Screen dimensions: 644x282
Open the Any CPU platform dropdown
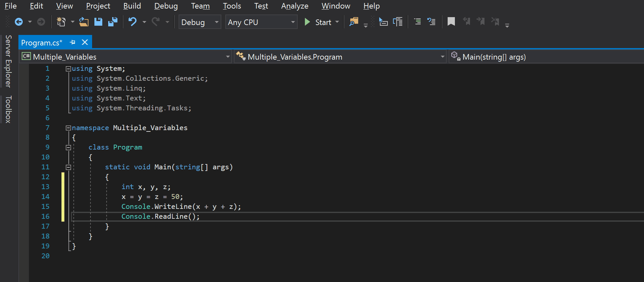[261, 22]
